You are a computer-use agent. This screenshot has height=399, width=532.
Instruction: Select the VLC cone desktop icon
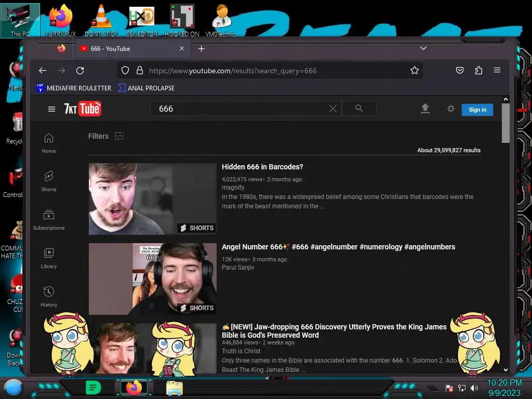[101, 20]
